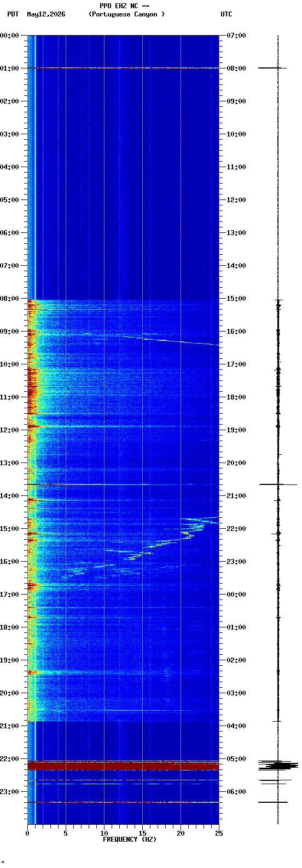
Task: Click the 01:00 PDT time label
Action: pyautogui.click(x=10, y=68)
